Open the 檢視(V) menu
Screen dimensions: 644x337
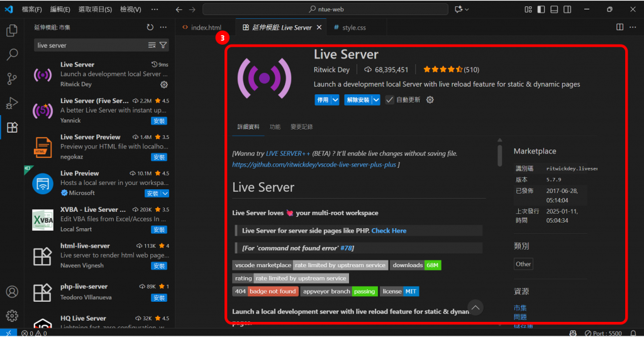click(x=130, y=9)
